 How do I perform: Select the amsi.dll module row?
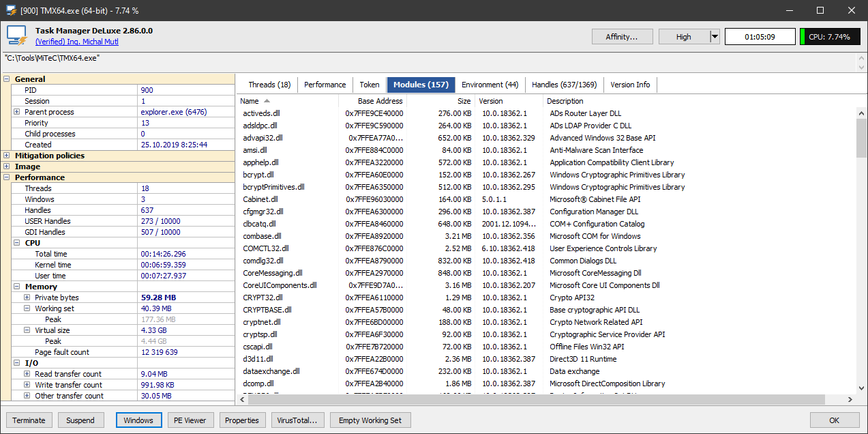[546, 150]
